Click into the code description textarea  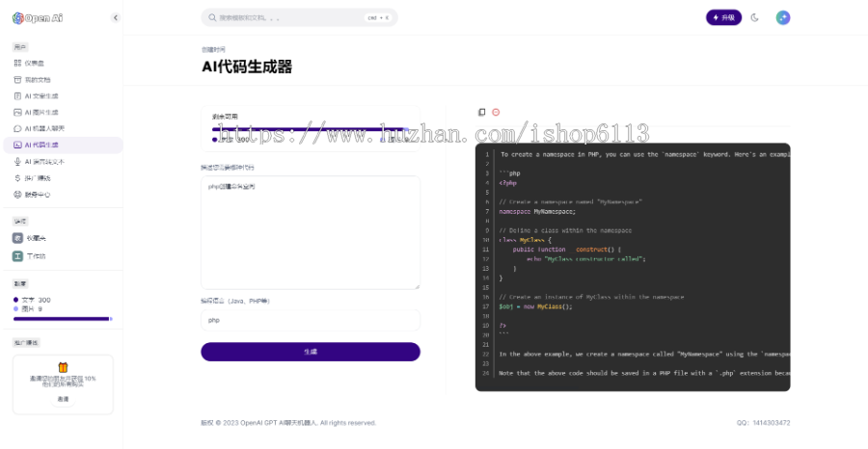[x=311, y=232]
